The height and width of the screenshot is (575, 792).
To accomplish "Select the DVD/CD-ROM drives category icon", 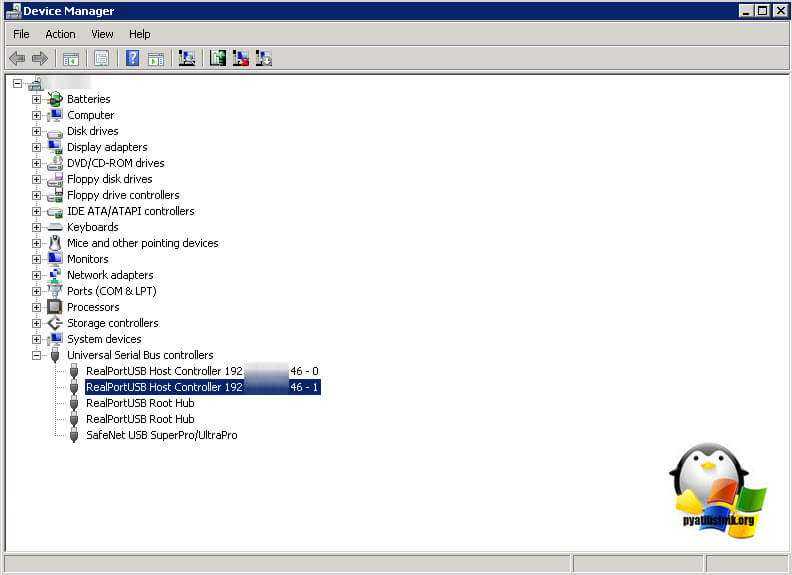I will pos(55,163).
